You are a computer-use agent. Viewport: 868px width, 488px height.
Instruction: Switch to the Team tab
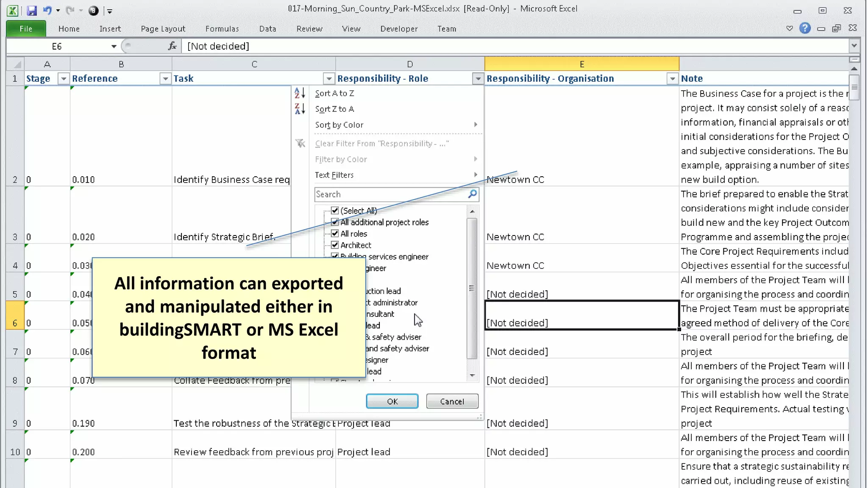coord(447,29)
